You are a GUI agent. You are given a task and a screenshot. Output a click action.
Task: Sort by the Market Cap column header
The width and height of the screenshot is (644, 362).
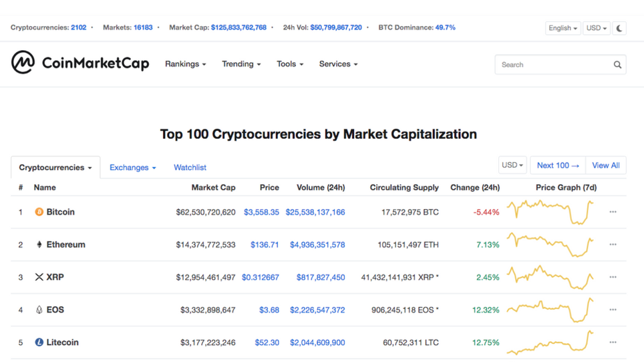pos(213,187)
